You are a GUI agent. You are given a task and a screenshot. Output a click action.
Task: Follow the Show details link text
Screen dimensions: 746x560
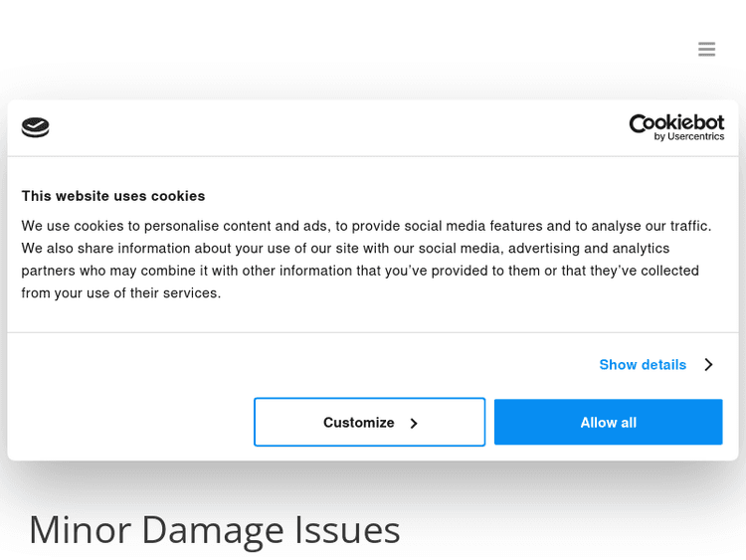[x=643, y=365]
